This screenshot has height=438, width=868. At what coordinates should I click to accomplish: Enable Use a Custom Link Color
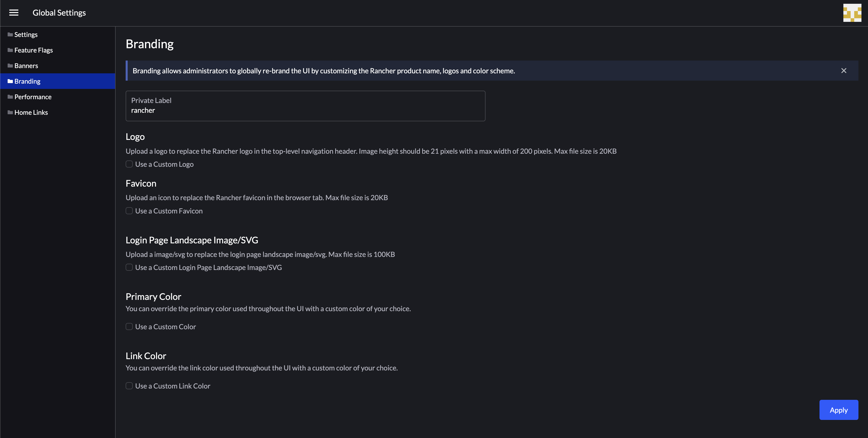[129, 386]
